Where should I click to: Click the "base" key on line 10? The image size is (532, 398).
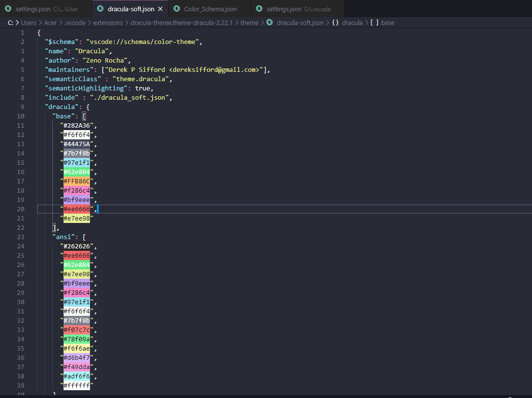click(64, 116)
